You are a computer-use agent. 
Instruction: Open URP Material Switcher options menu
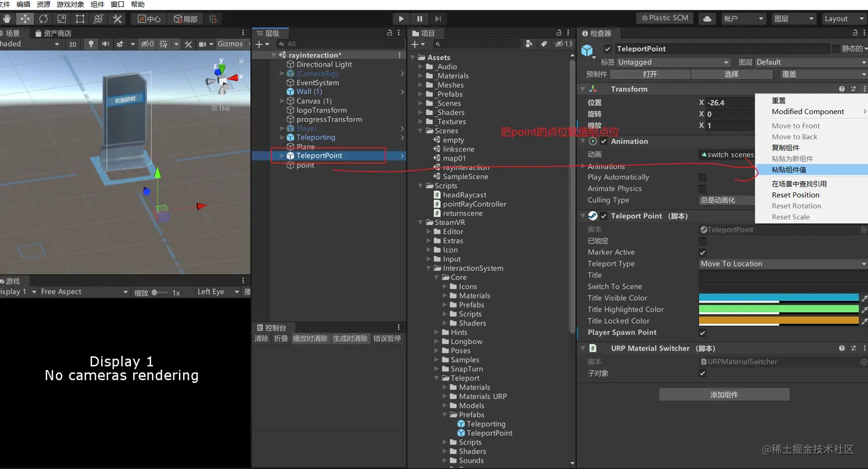pyautogui.click(x=864, y=348)
